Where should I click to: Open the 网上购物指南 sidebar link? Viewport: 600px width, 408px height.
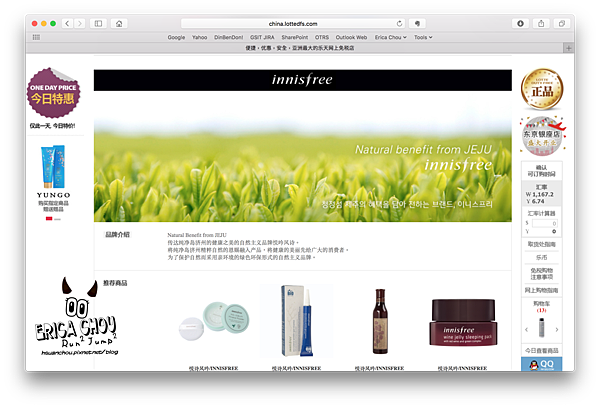pyautogui.click(x=541, y=290)
